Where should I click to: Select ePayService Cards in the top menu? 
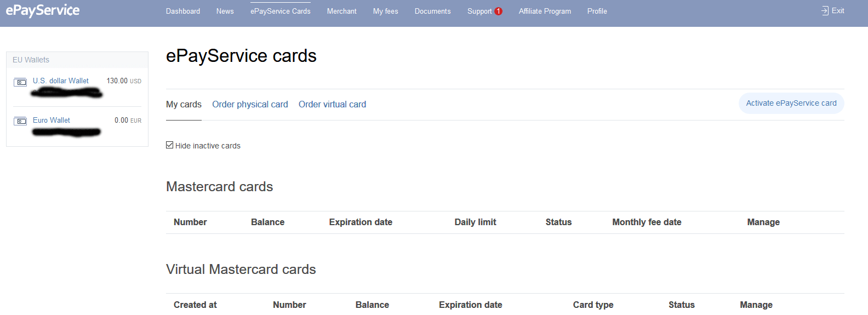pyautogui.click(x=281, y=11)
